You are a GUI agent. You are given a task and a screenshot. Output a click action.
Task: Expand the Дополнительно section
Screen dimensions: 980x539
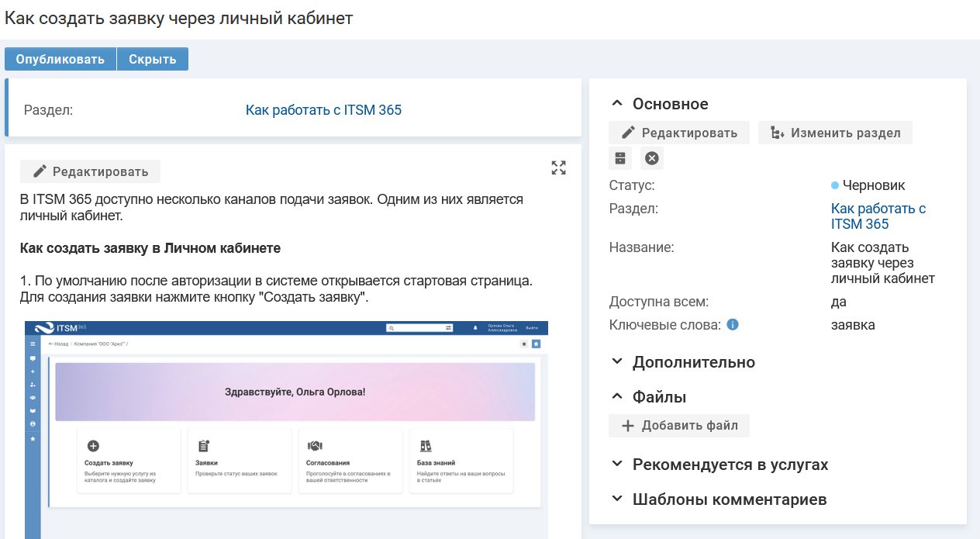point(617,362)
